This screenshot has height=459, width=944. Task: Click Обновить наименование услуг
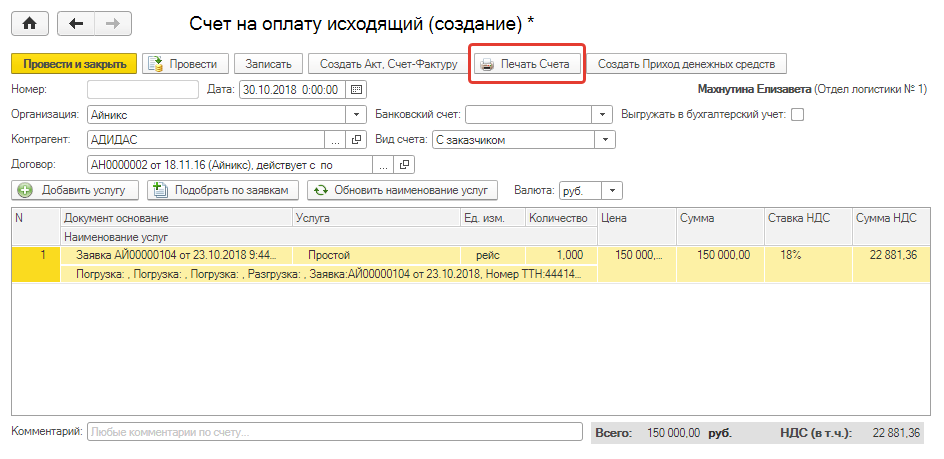coord(402,190)
